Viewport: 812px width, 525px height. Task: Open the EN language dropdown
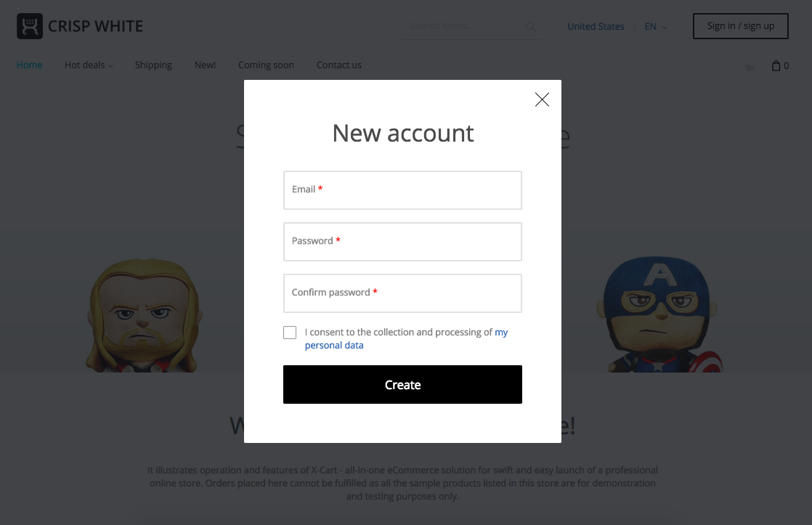656,26
